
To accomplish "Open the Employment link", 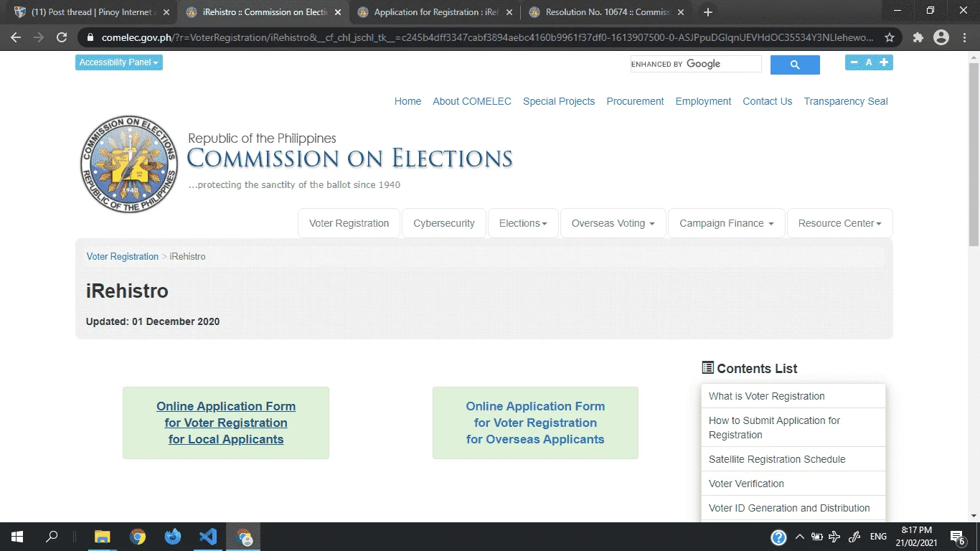I will (703, 101).
